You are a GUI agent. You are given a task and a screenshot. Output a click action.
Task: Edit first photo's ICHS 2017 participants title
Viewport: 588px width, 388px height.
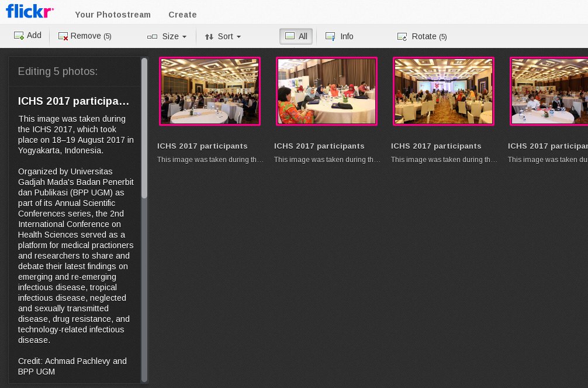click(202, 146)
